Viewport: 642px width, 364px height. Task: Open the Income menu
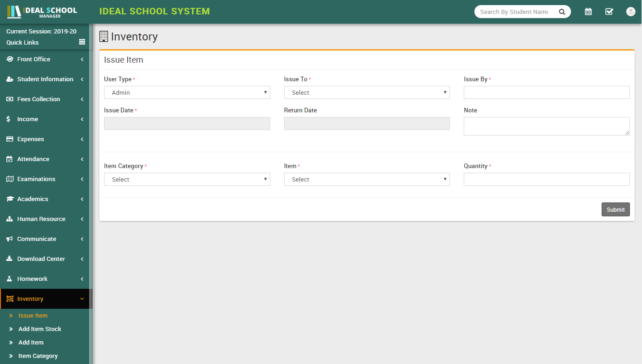(45, 119)
